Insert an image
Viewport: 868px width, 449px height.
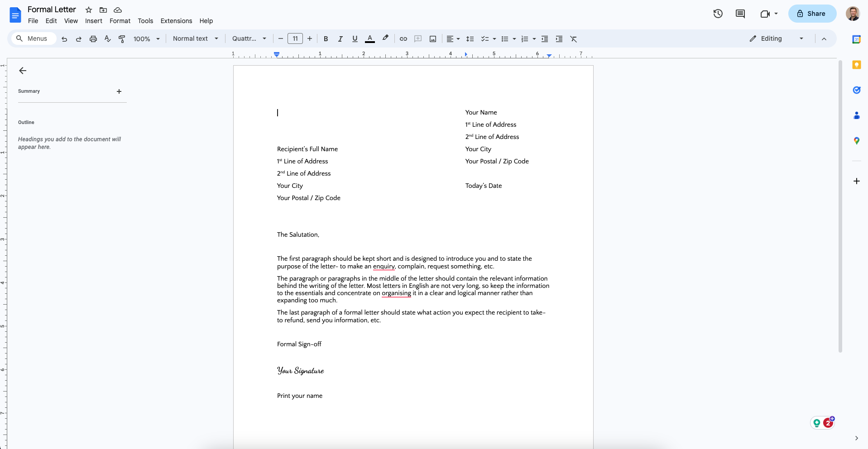point(432,39)
